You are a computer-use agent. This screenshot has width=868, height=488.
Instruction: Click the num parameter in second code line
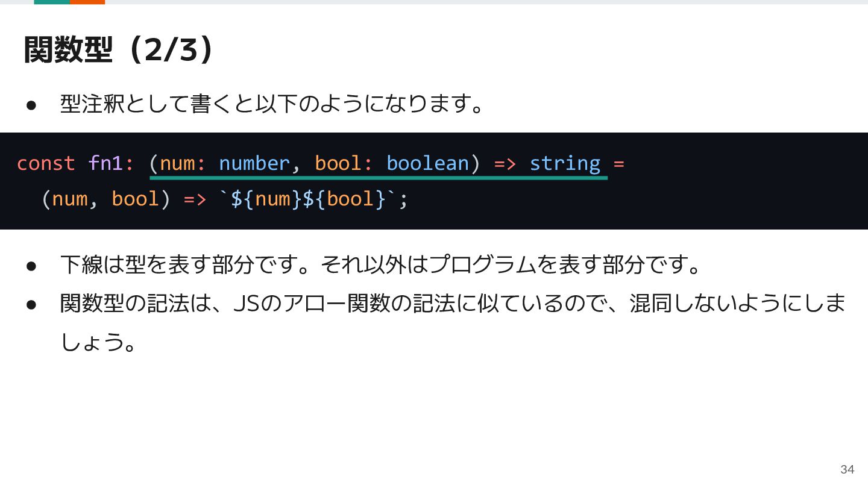[69, 199]
